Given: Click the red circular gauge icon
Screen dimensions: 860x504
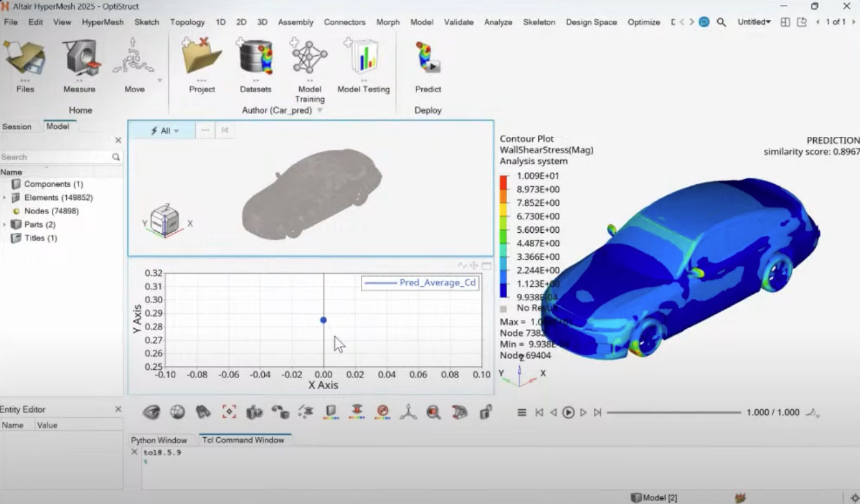Looking at the screenshot, I should coord(382,412).
